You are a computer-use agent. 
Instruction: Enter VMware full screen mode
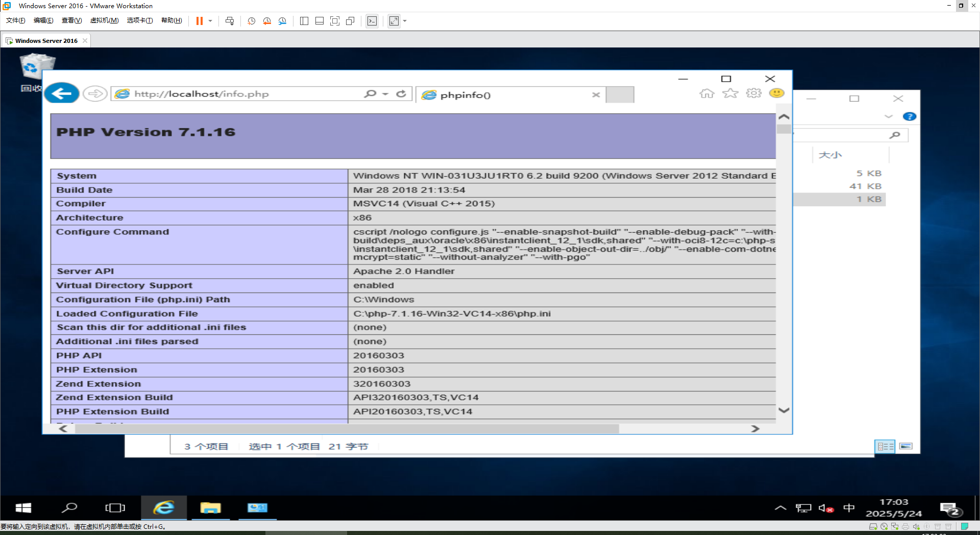[335, 21]
